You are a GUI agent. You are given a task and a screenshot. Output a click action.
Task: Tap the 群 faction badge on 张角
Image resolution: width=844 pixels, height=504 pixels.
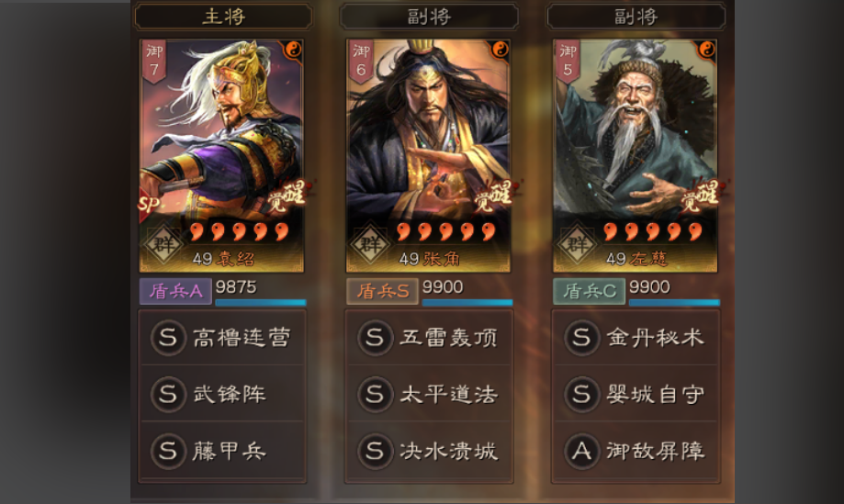click(x=370, y=245)
